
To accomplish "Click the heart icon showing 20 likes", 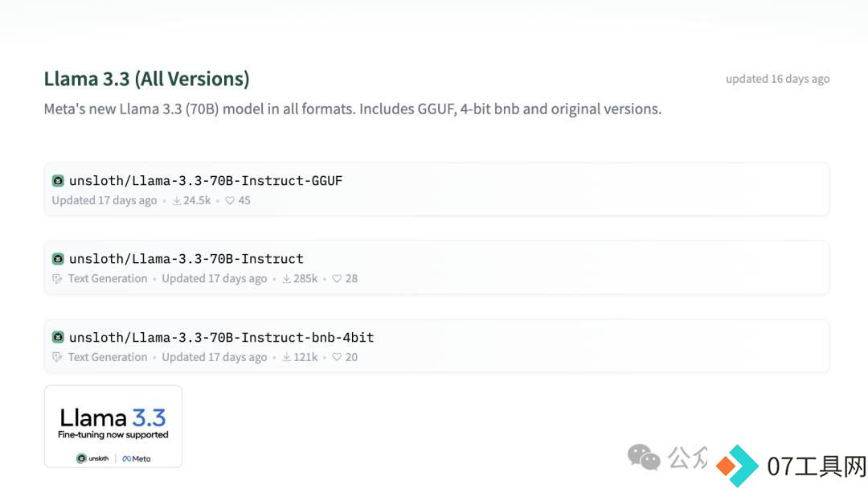I will pos(337,357).
